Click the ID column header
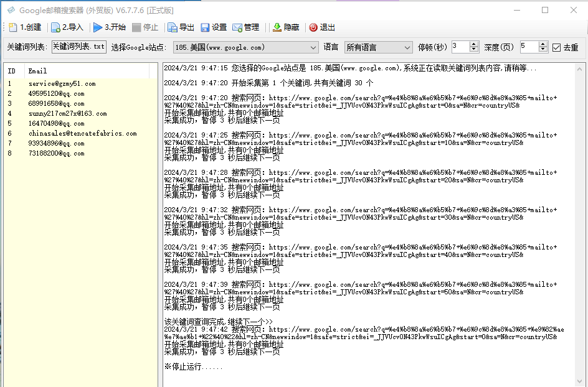The width and height of the screenshot is (588, 387). pos(14,71)
